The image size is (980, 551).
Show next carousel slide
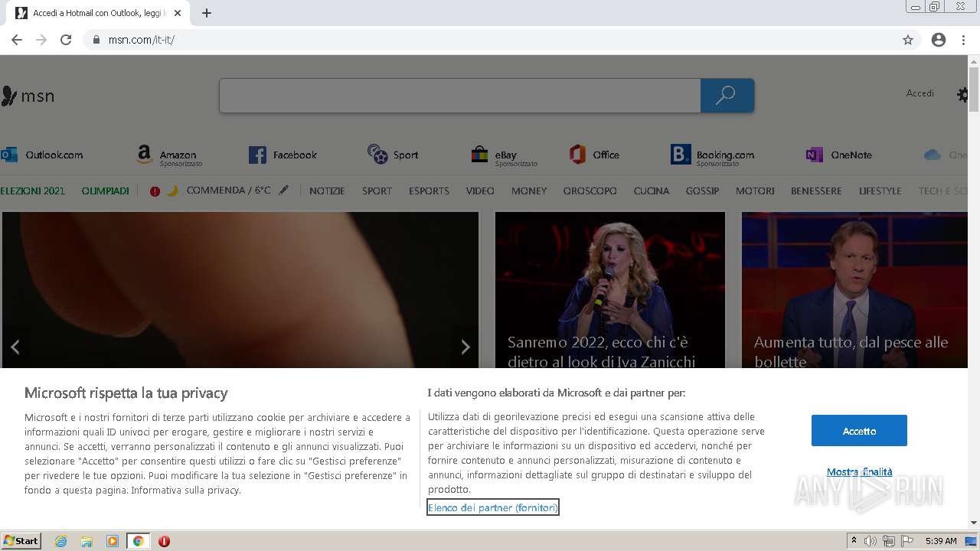pos(465,347)
